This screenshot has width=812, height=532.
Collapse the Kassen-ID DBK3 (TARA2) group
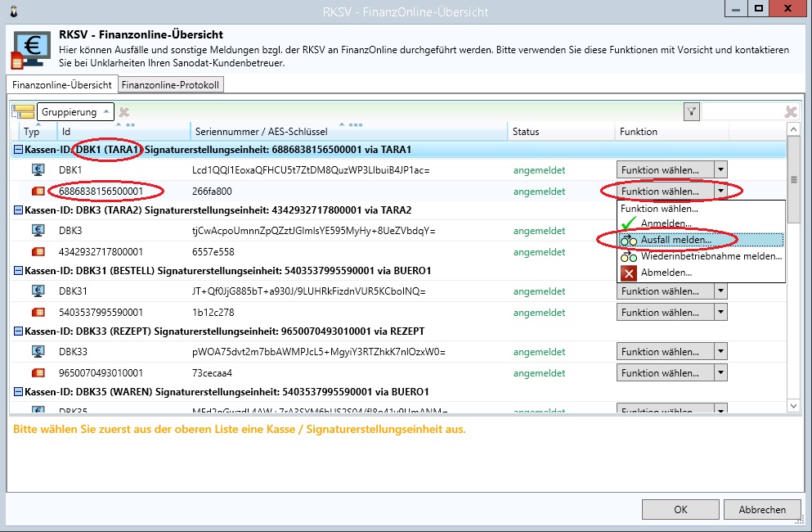click(18, 210)
